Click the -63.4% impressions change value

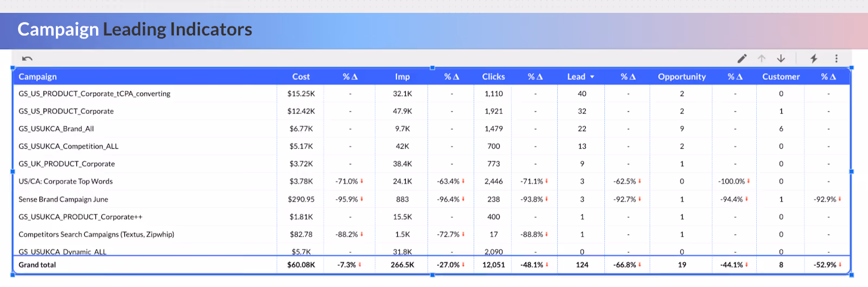[448, 181]
